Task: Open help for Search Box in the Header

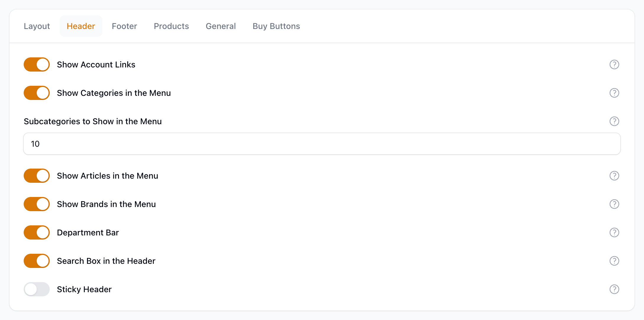Action: [x=614, y=261]
